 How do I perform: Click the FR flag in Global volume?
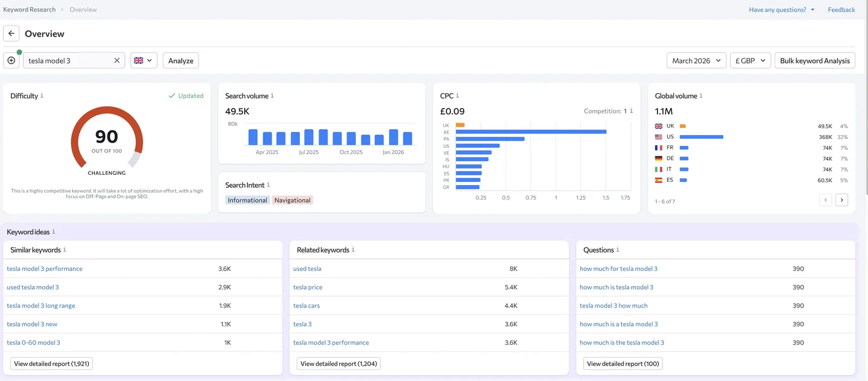659,148
